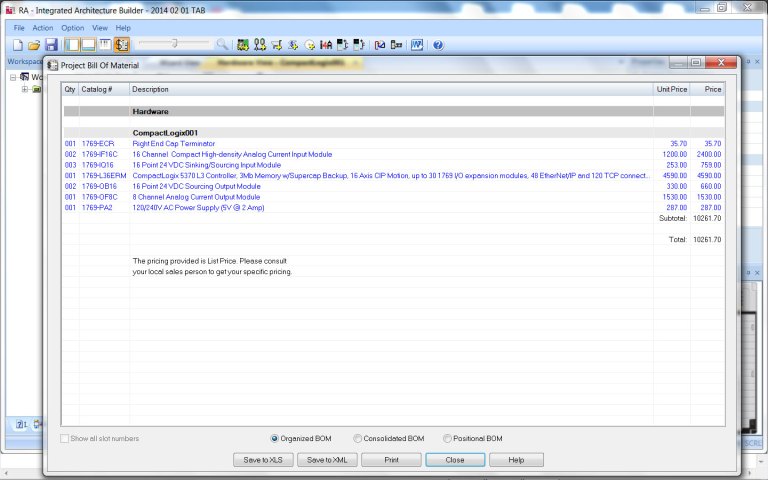Collapse the top workspace tree node
Screen dimensions: 768x480
(x=13, y=77)
